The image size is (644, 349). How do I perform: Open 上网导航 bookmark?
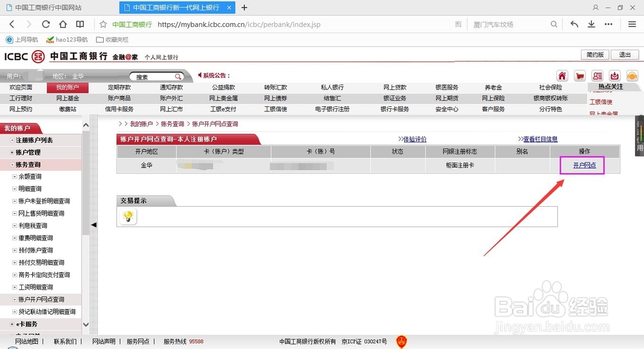(22, 39)
